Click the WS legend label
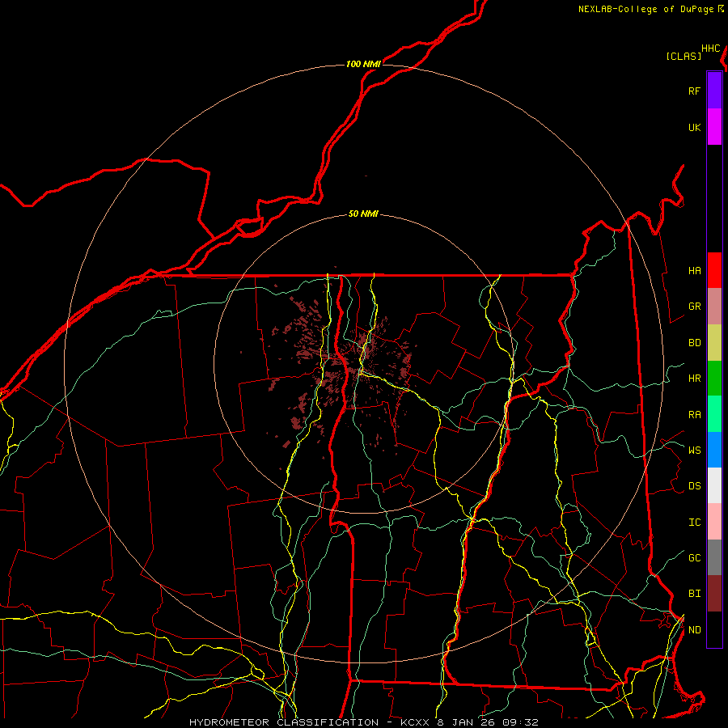 tap(694, 451)
